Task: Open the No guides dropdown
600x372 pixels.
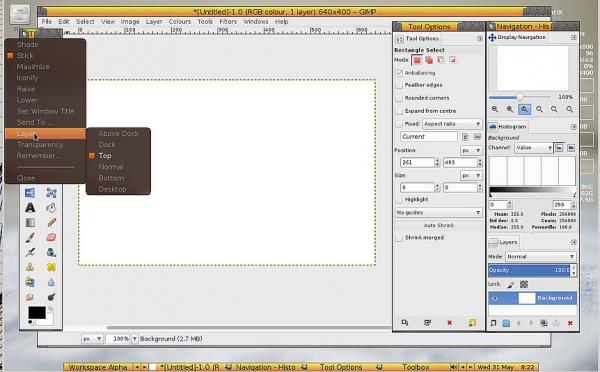Action: [439, 212]
